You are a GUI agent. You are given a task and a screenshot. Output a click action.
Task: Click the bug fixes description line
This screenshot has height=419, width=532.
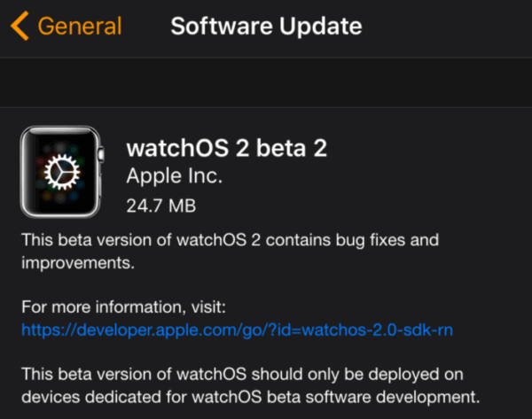pos(231,241)
